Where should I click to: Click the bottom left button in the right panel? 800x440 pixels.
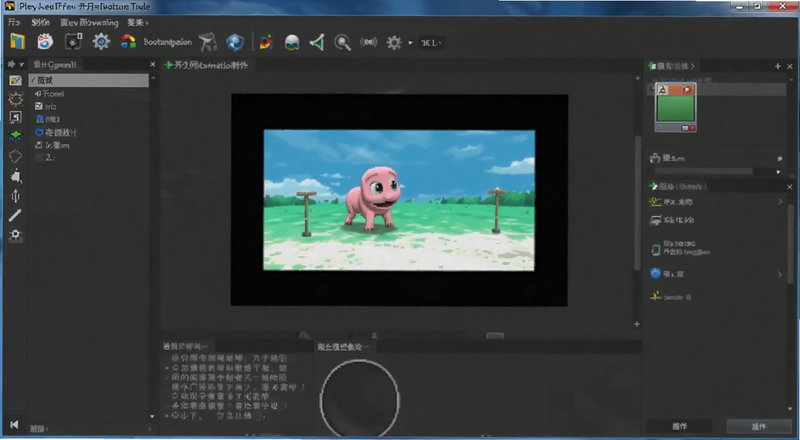point(680,426)
